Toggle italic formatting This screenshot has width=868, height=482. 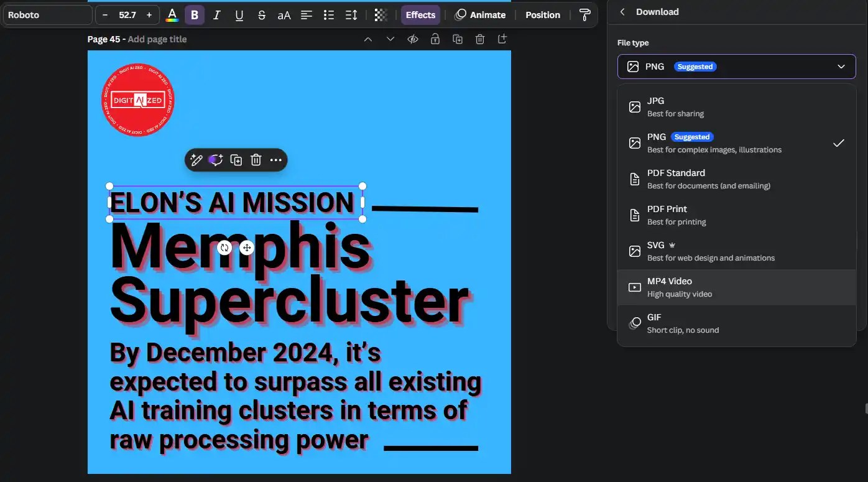(x=216, y=14)
